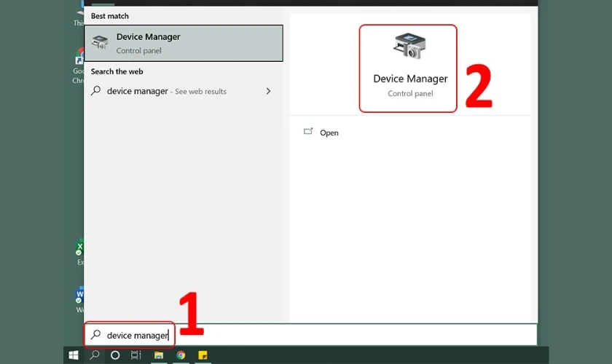This screenshot has height=364, width=612.
Task: Click the Device Manager icon in Best match
Action: (100, 42)
